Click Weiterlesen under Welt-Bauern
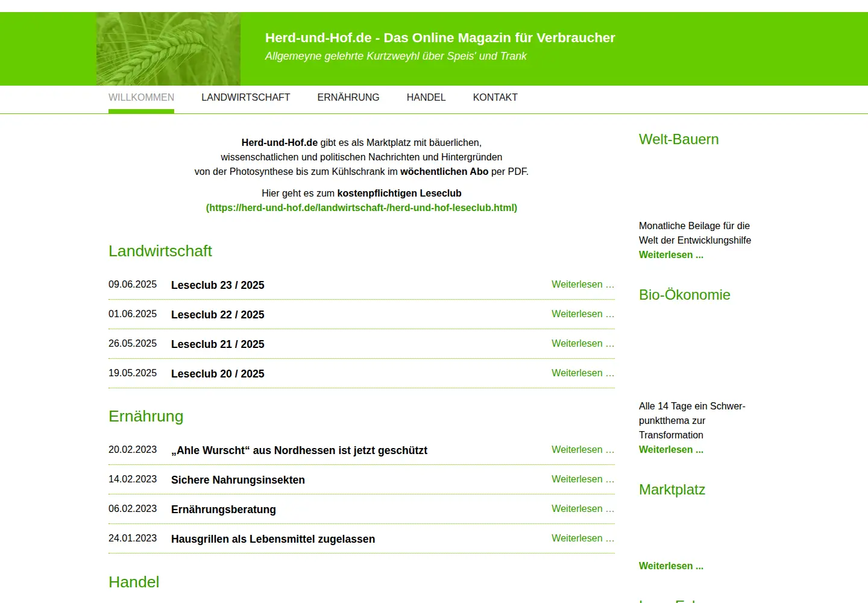Viewport: 868px width, 603px height. coord(671,255)
